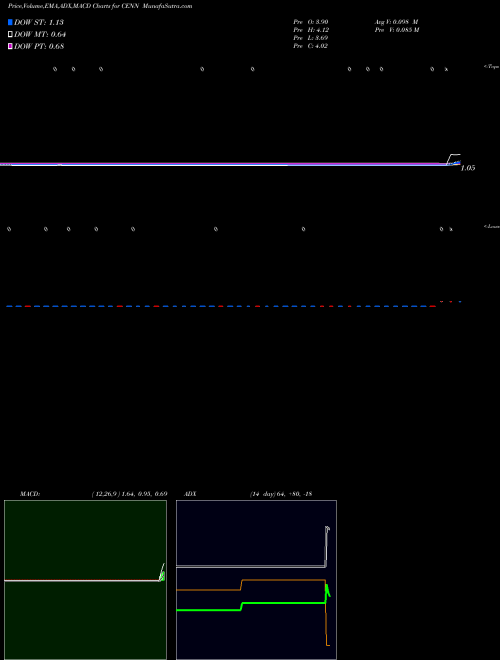Viewport: 500px width, 660px height.
Task: Click inside the green MACD chart panel
Action: point(85,580)
